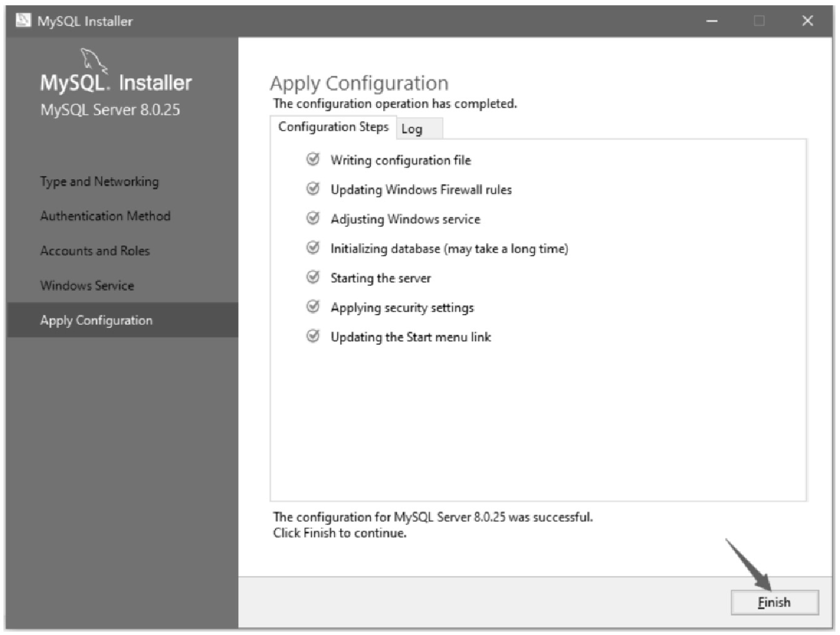Click 'The configuration operation has completed.' text
The image size is (840, 635).
tap(394, 104)
